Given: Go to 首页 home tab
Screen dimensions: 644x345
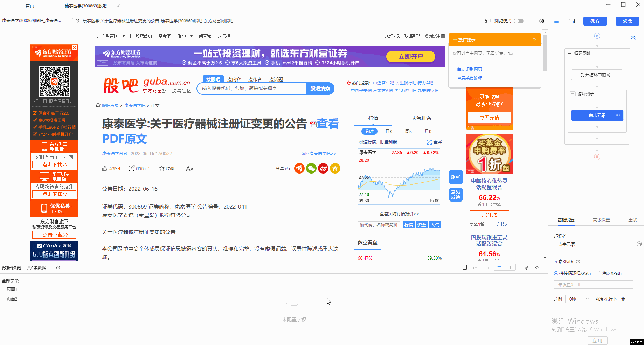Looking at the screenshot, I should pyautogui.click(x=30, y=6).
